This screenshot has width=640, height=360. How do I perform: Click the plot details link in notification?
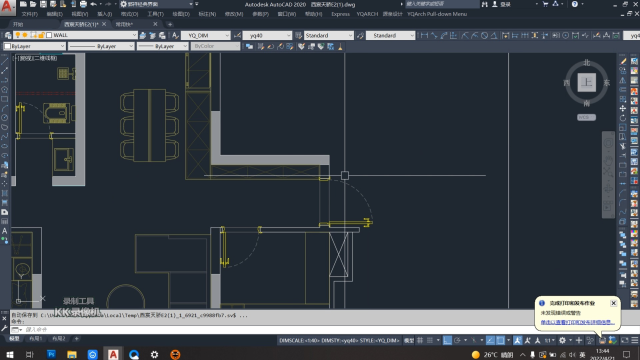point(578,322)
